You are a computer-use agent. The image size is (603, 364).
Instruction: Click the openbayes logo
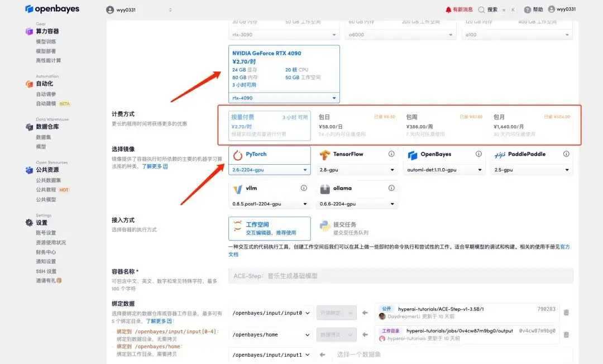click(x=52, y=8)
